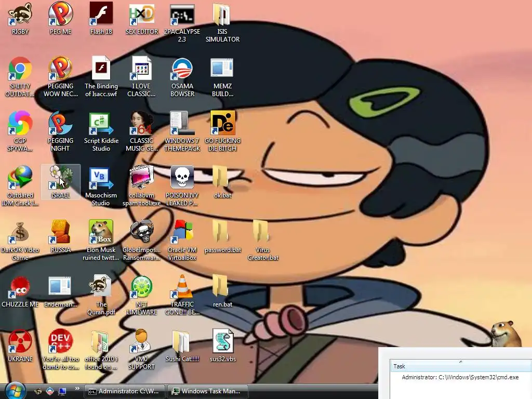Click the PEGGING WOW NEC shortcut icon

[x=60, y=69]
